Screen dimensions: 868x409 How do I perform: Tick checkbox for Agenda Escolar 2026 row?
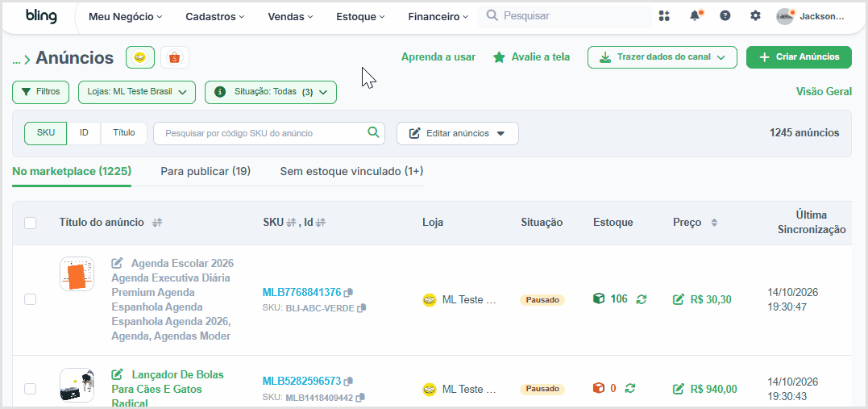(31, 299)
